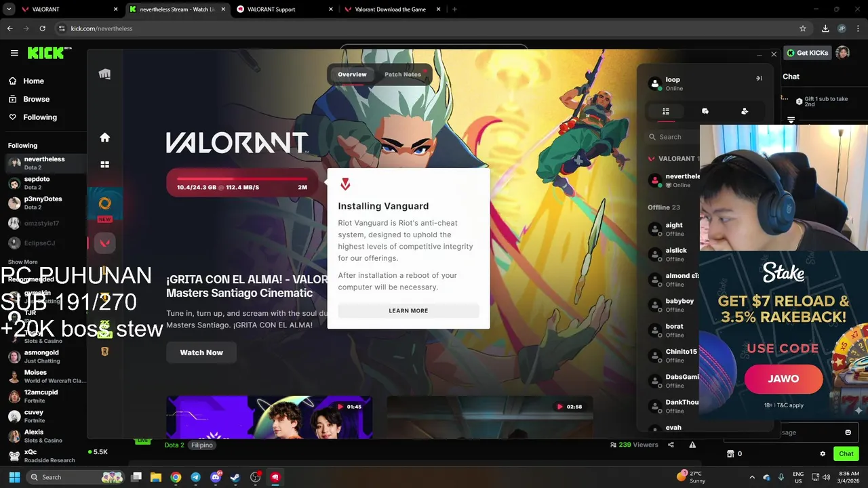
Task: Select the VALORANT game icon in Riot sidebar
Action: click(x=104, y=243)
